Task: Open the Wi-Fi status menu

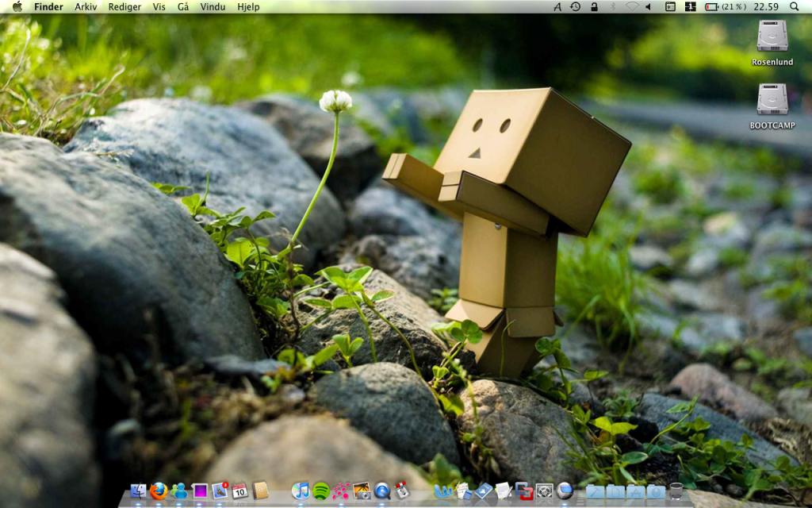Action: tap(632, 6)
